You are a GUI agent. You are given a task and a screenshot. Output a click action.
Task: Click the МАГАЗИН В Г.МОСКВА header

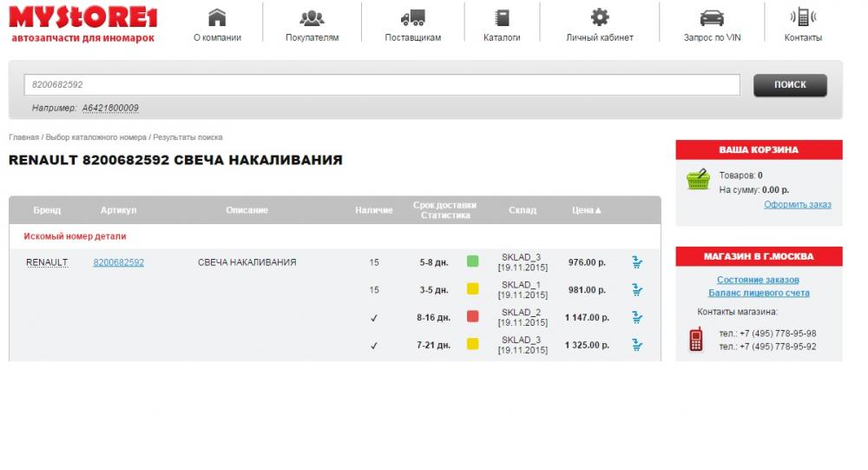tap(759, 256)
